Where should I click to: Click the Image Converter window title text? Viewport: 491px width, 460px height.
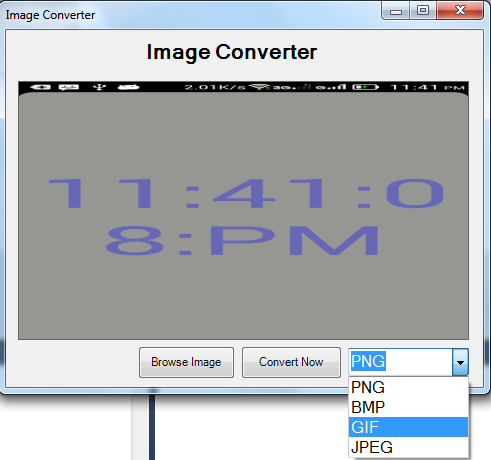(x=50, y=15)
